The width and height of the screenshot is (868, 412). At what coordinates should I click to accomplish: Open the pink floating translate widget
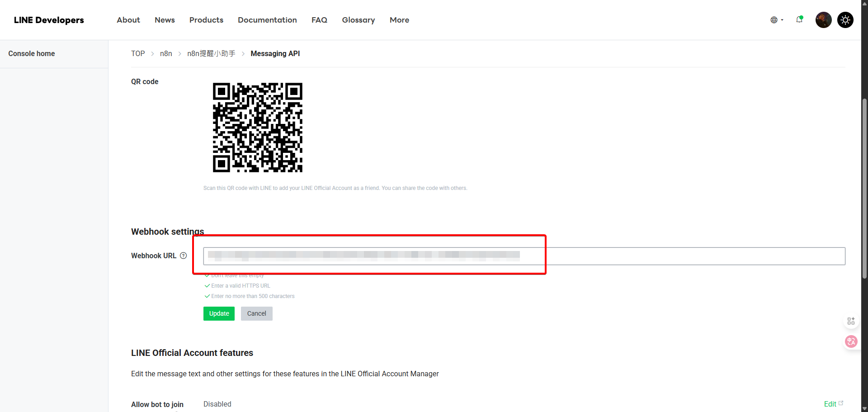coord(851,341)
